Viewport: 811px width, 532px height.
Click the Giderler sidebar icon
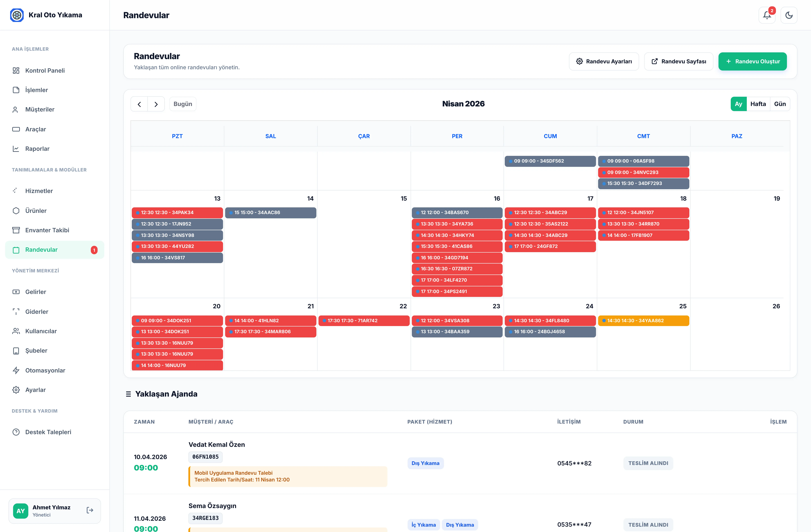(x=16, y=312)
